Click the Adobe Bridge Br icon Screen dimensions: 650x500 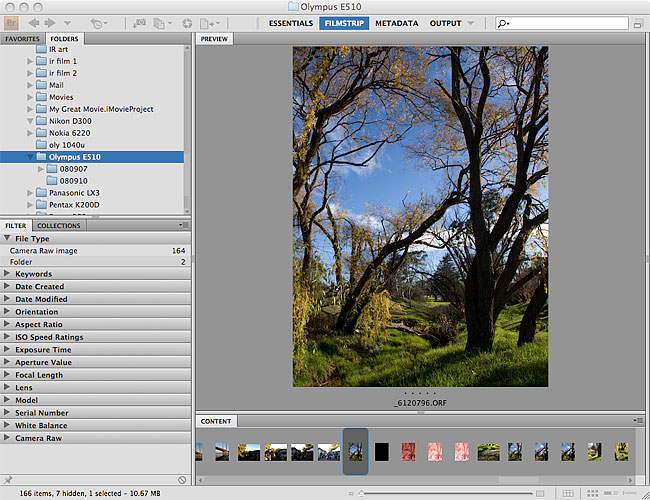13,22
